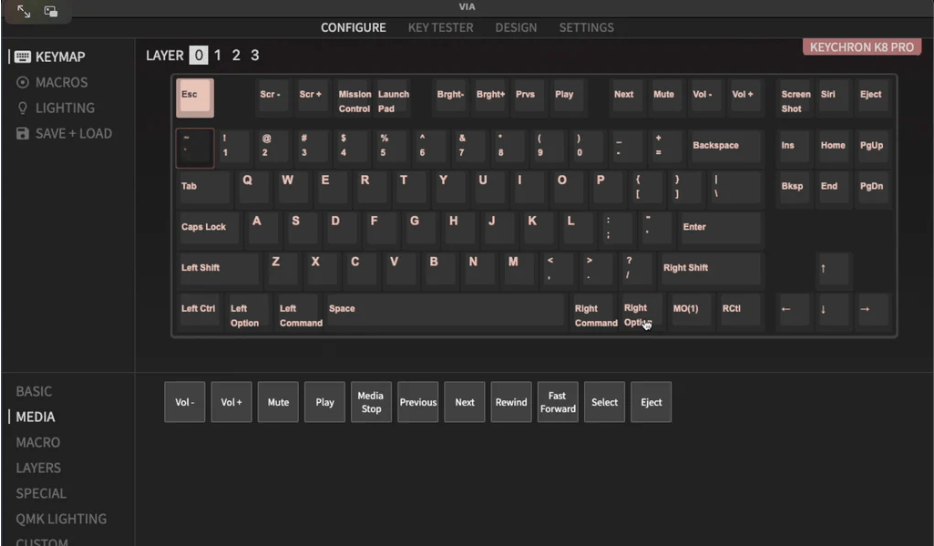Select the Right Shift key
This screenshot has width=934, height=546.
pyautogui.click(x=710, y=269)
